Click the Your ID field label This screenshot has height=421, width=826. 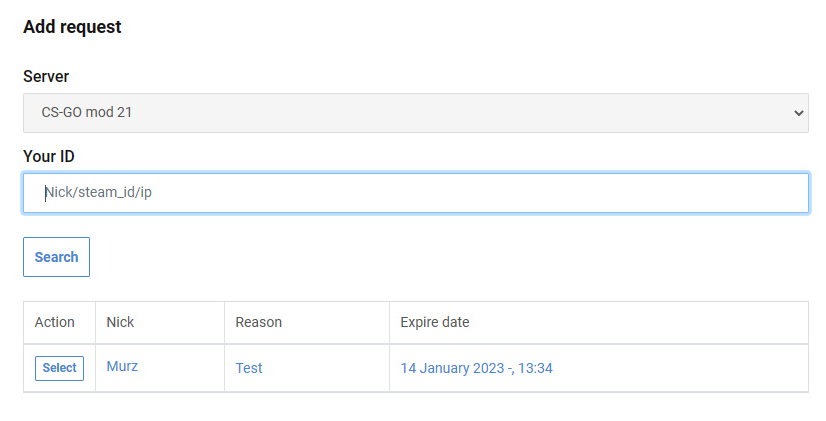(x=49, y=156)
